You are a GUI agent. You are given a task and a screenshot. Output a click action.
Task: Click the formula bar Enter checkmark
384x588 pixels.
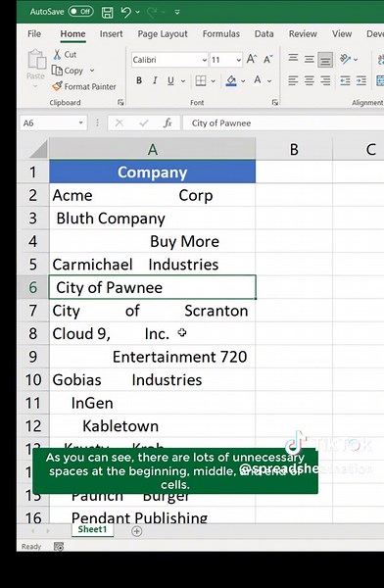(x=144, y=123)
